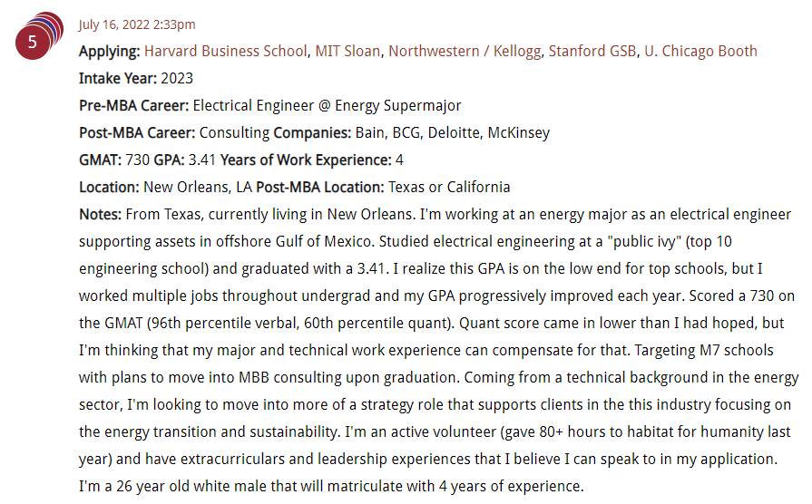
Task: Open the Harvard Business School link
Action: point(225,52)
